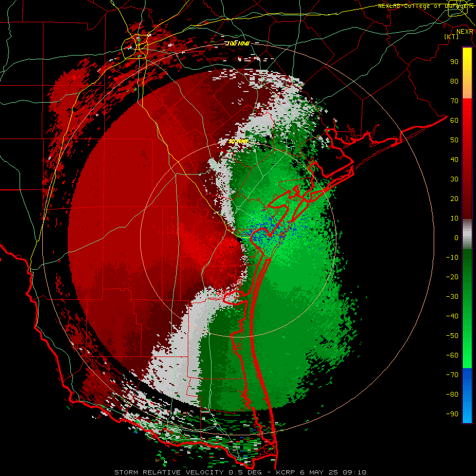Click the "-30" scale label
476x476 pixels.
452,297
